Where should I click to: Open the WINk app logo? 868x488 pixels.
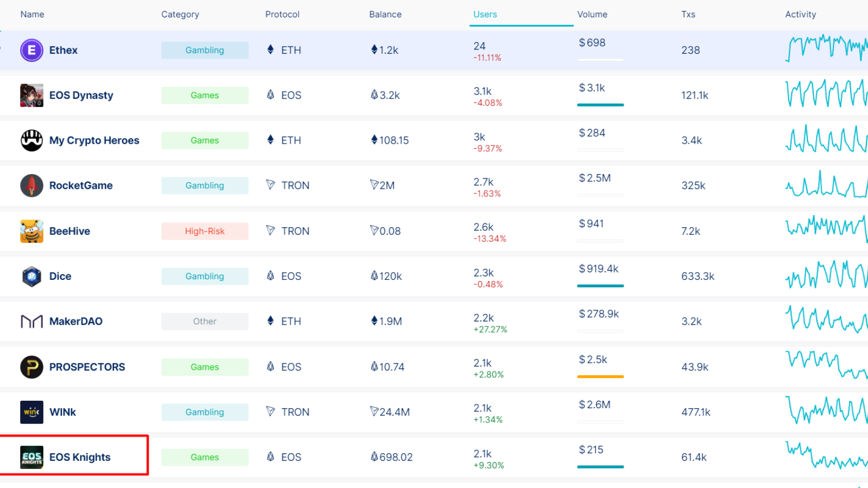(31, 412)
